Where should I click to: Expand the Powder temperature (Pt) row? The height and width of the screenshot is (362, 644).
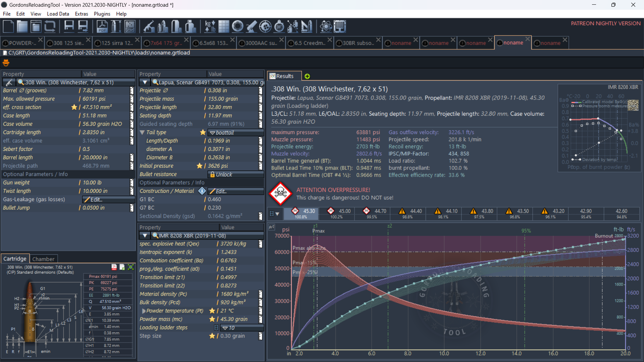[144, 311]
